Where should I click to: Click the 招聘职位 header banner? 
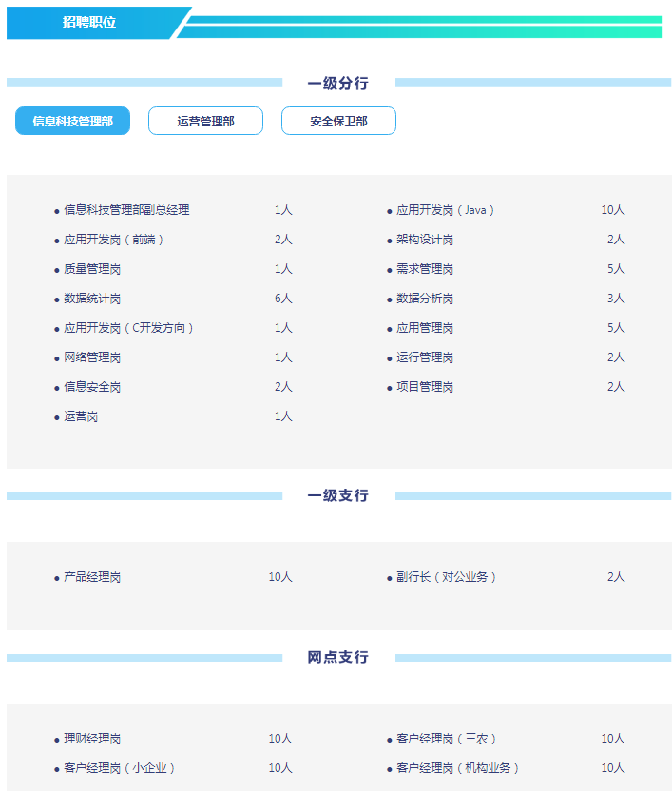(x=90, y=22)
